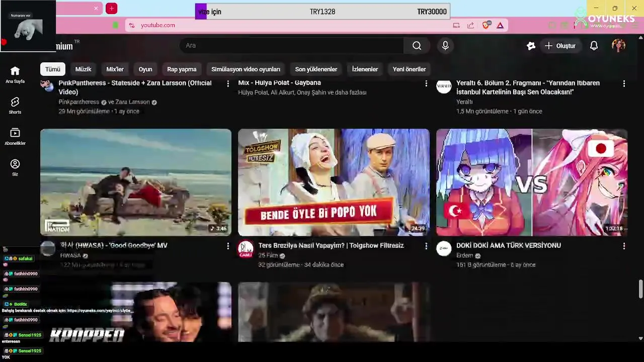
Task: Click the search magnifier button
Action: click(417, 46)
